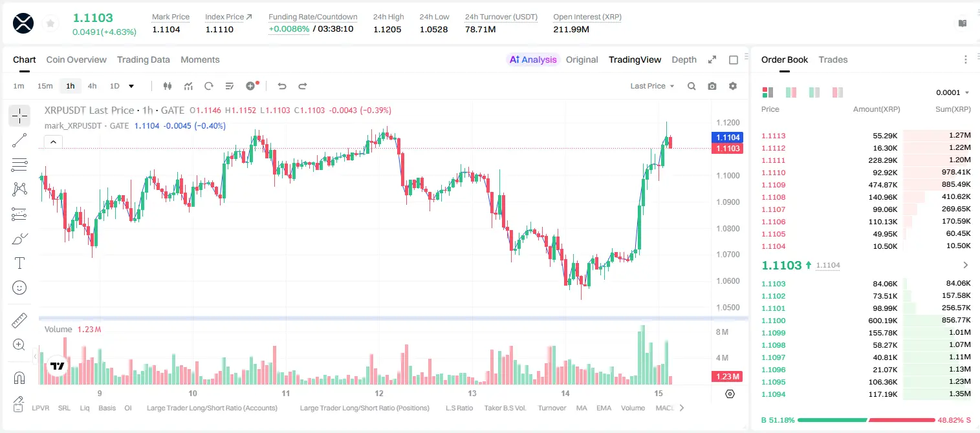Switch to the Trades tab

click(833, 59)
